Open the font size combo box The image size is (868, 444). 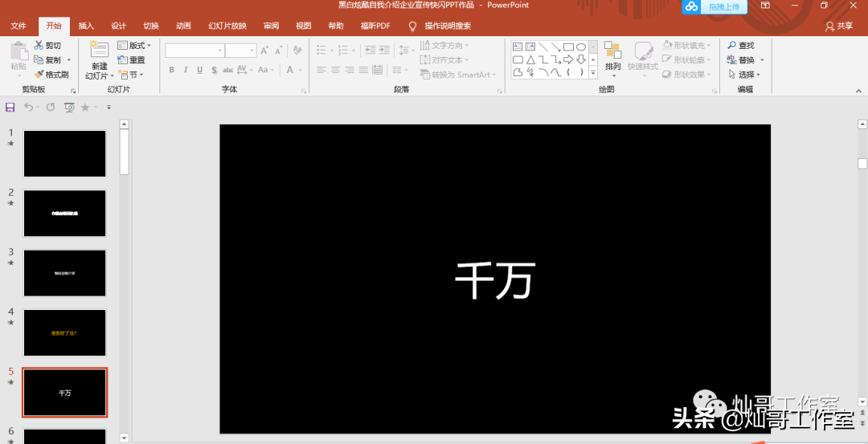click(241, 51)
